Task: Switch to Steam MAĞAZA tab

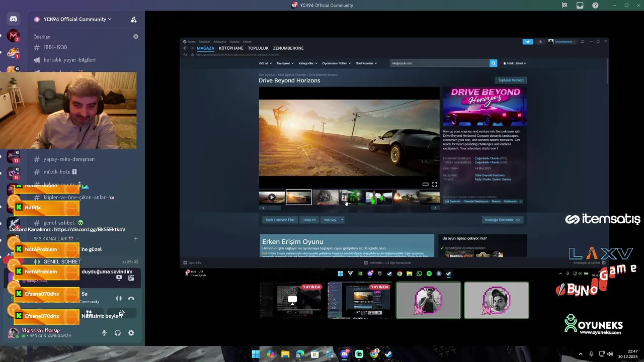Action: (206, 48)
